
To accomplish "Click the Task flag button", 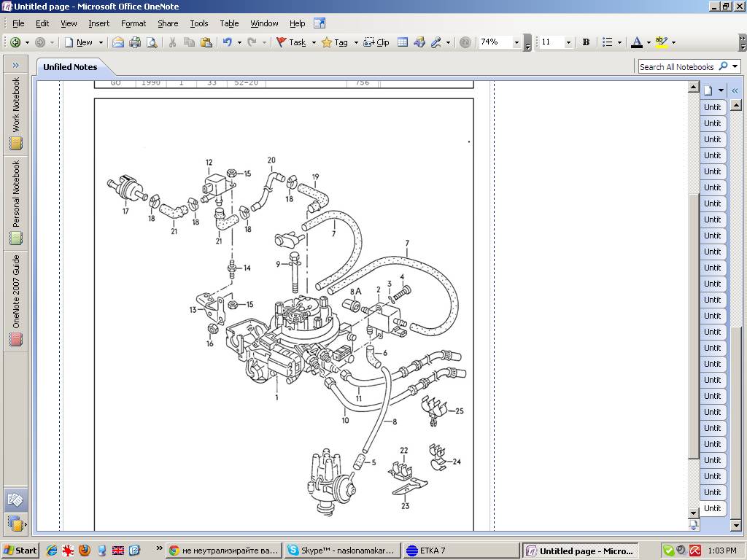I will pos(291,42).
